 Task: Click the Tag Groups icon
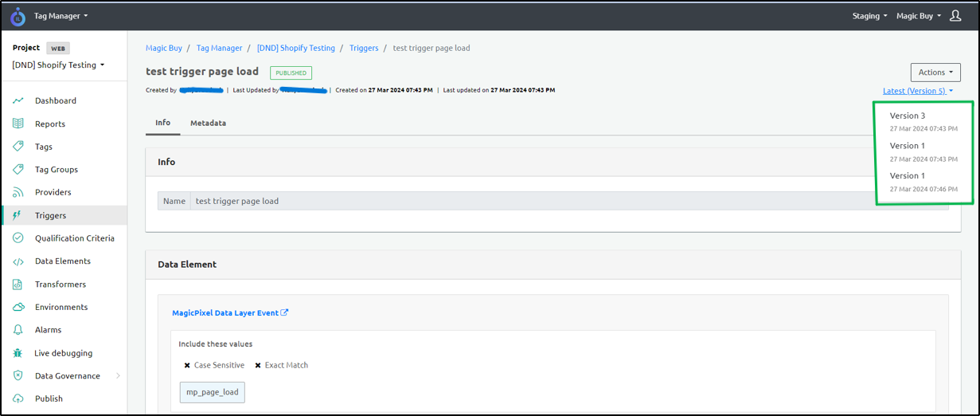(x=18, y=169)
